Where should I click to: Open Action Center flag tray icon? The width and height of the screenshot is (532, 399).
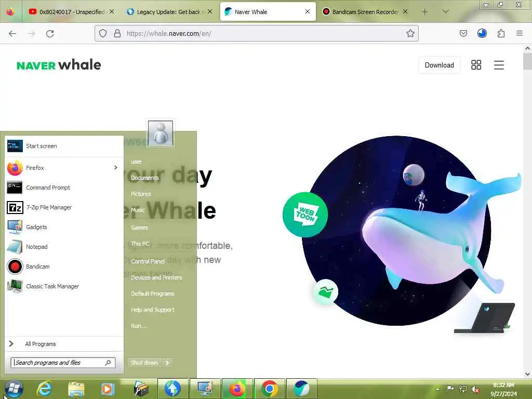[450, 389]
